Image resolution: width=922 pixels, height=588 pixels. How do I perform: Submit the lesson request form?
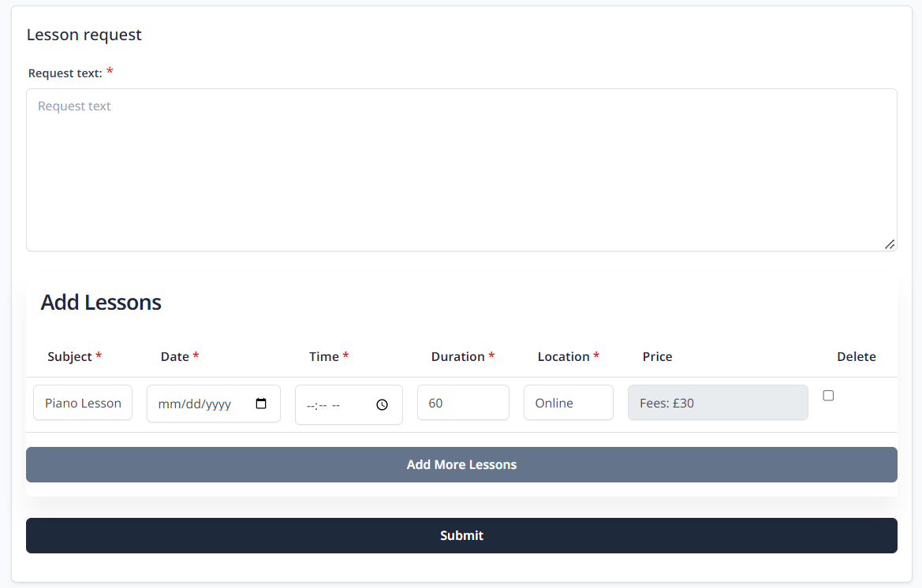point(461,535)
